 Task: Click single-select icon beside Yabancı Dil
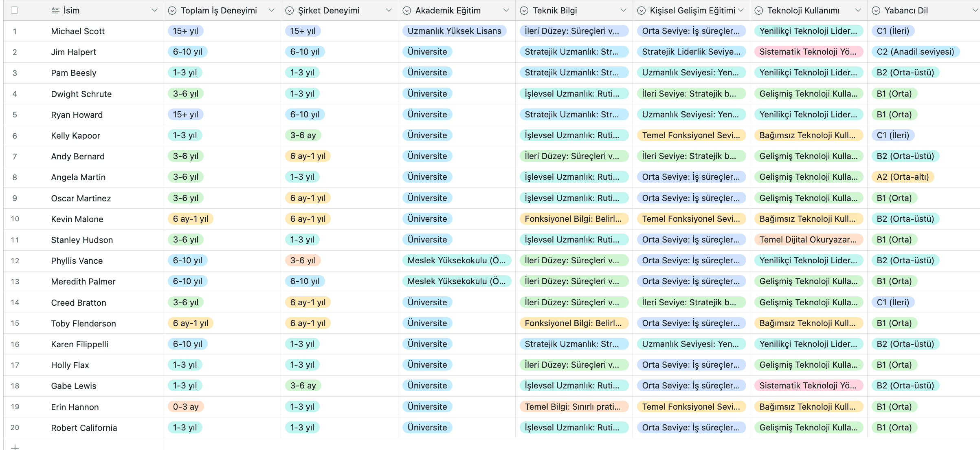(x=876, y=11)
